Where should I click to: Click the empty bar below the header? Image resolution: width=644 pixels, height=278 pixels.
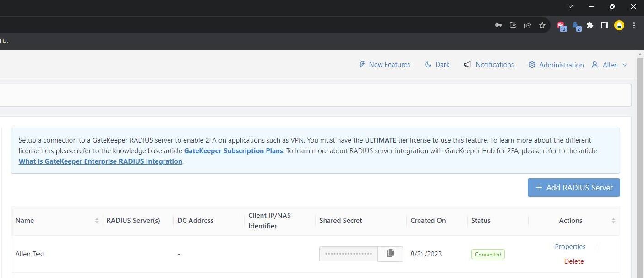click(x=316, y=95)
